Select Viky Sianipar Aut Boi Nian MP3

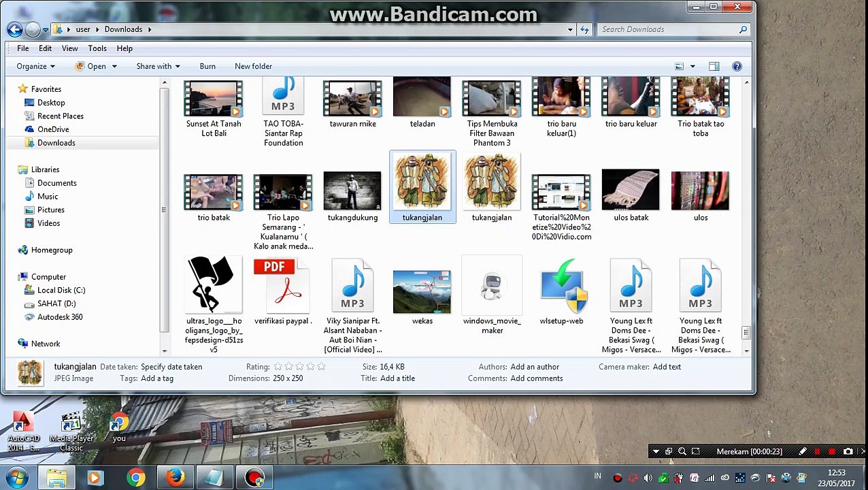click(x=352, y=305)
